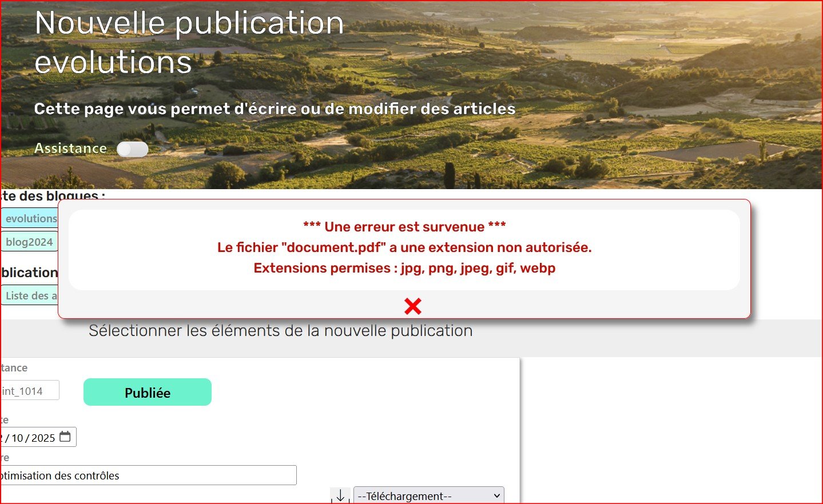This screenshot has width=823, height=504.
Task: Click the down arrow icon beside Téléchargement
Action: [x=340, y=495]
